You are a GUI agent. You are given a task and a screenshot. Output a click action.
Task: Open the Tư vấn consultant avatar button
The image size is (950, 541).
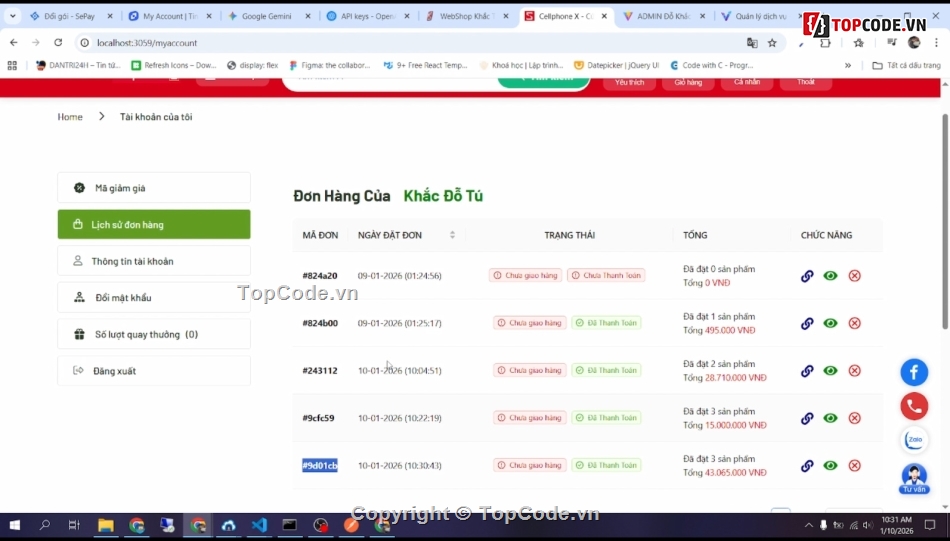pyautogui.click(x=914, y=479)
